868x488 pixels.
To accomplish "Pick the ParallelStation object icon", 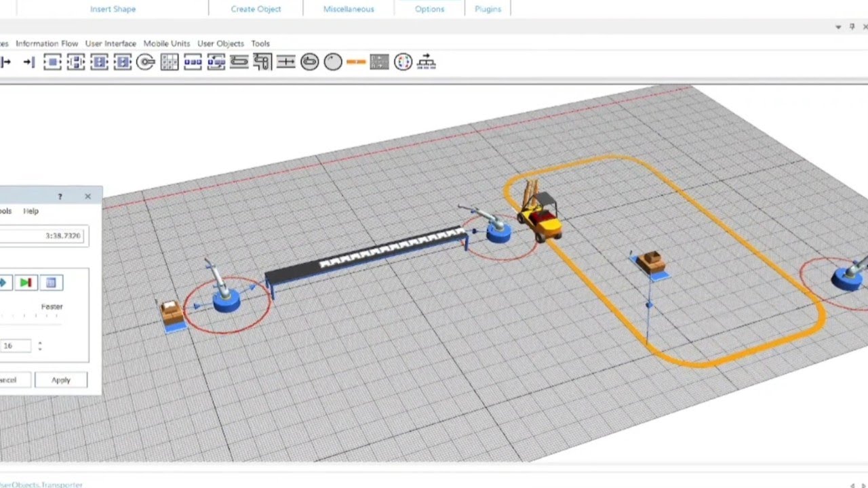I will (x=75, y=62).
